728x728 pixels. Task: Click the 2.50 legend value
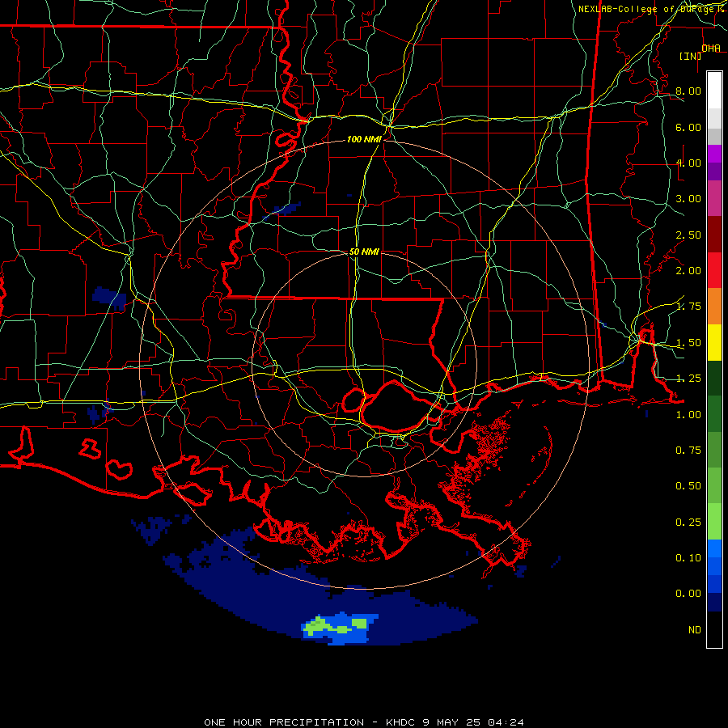click(688, 235)
